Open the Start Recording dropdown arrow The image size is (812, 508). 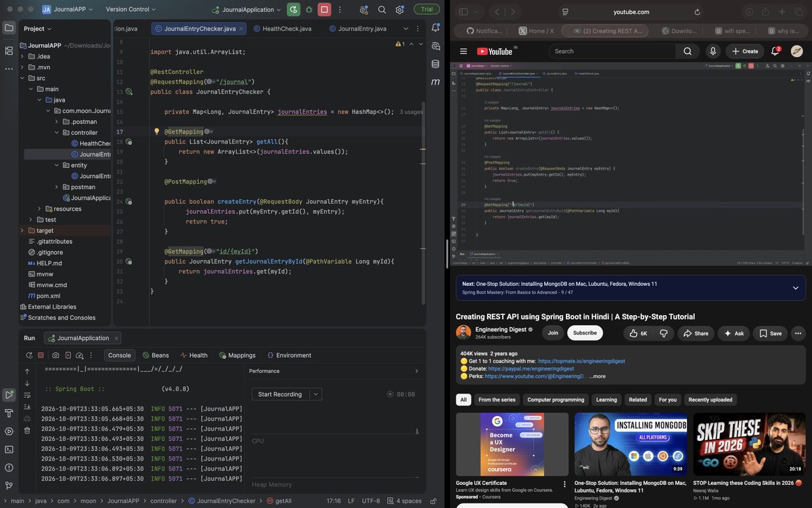tap(315, 394)
